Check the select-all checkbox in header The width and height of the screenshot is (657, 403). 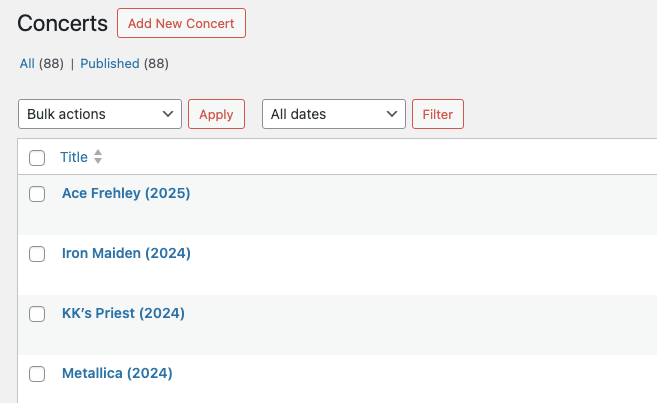click(x=37, y=158)
